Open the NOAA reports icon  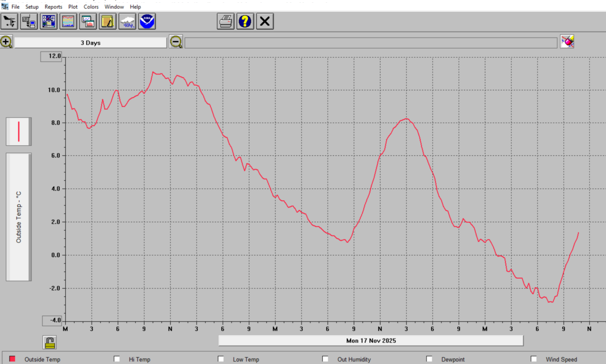coord(147,21)
